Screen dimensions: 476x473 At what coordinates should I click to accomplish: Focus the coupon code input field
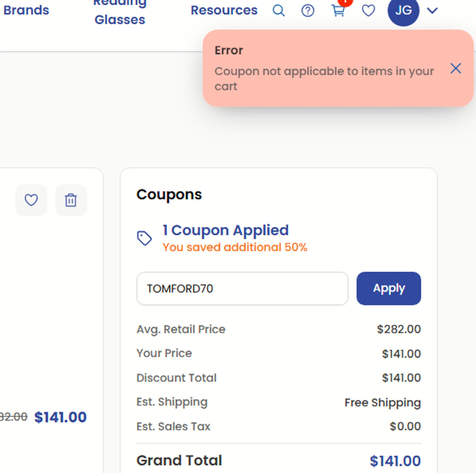click(x=242, y=288)
